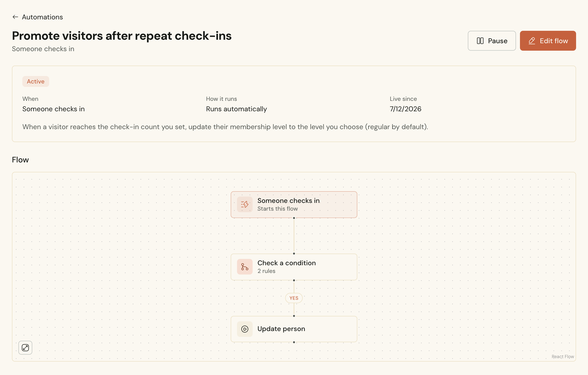Click the When value 'Someone checks in'
This screenshot has width=588, height=375.
(x=53, y=109)
